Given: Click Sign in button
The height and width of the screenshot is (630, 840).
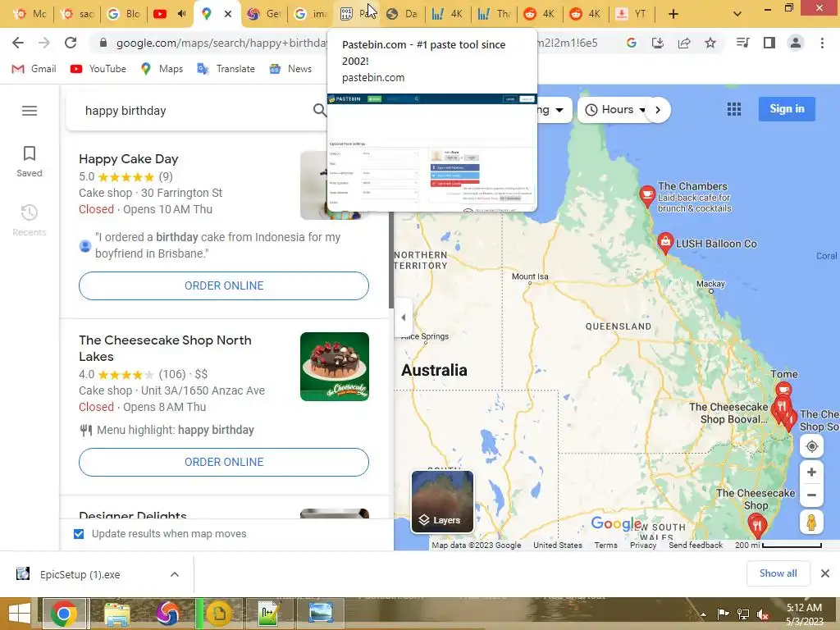Looking at the screenshot, I should click(x=787, y=109).
